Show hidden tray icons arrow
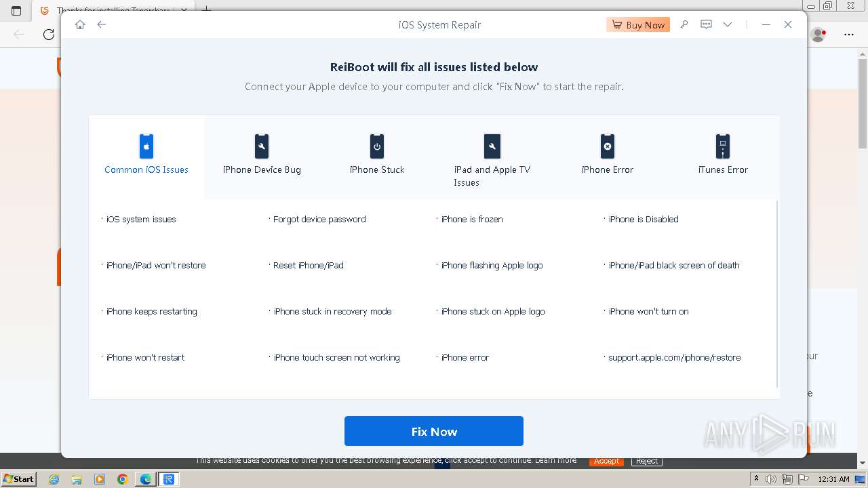This screenshot has width=868, height=488. pyautogui.click(x=758, y=479)
